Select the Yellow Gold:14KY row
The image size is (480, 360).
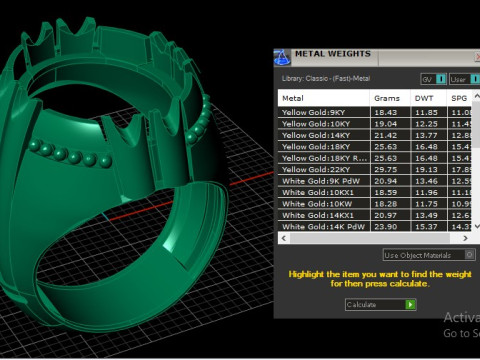(x=375, y=135)
